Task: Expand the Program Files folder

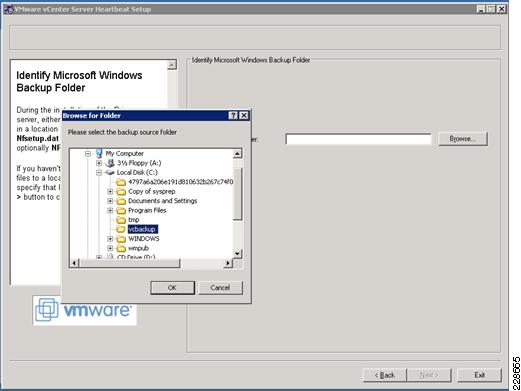Action: click(x=110, y=211)
